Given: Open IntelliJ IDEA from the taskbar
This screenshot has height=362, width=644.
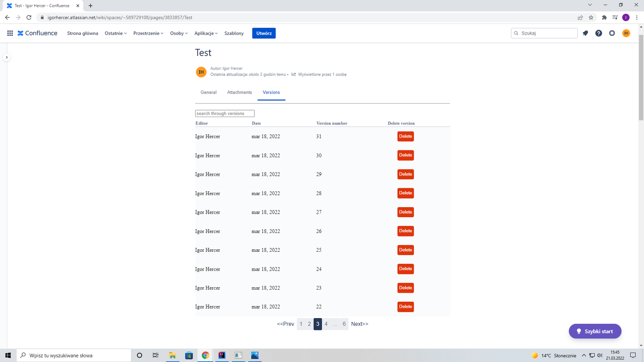Looking at the screenshot, I should click(222, 355).
